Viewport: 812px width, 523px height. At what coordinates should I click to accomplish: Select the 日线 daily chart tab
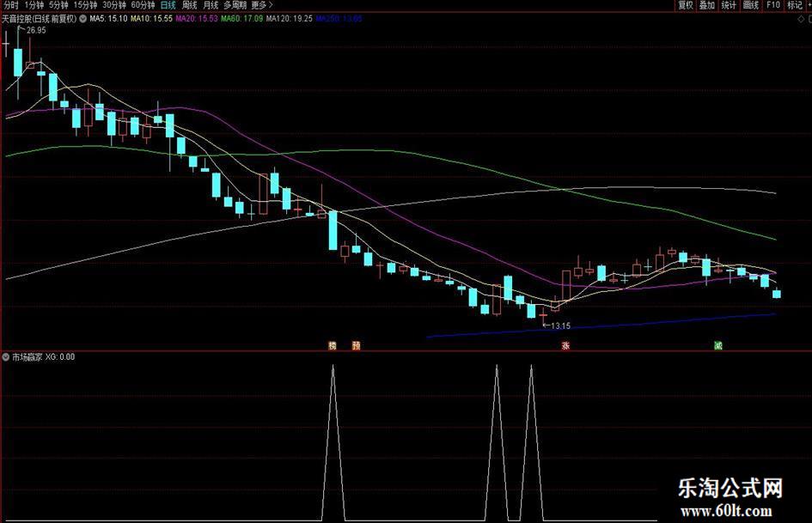168,5
